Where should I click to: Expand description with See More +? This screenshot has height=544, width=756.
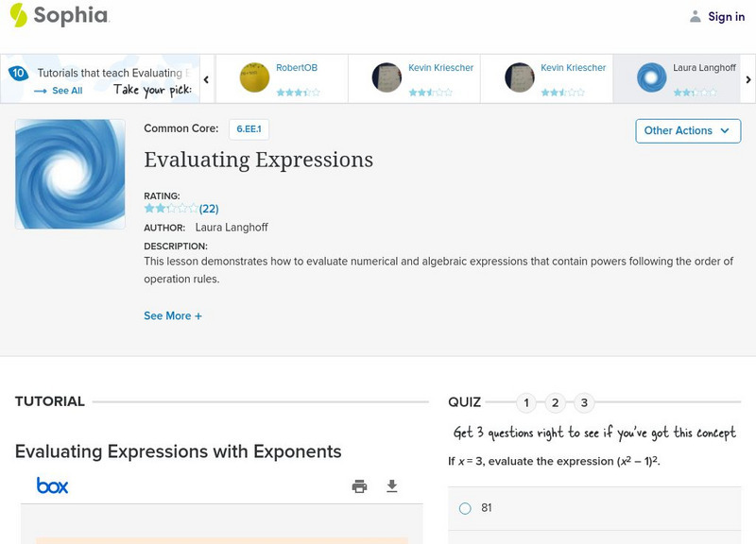(x=173, y=315)
